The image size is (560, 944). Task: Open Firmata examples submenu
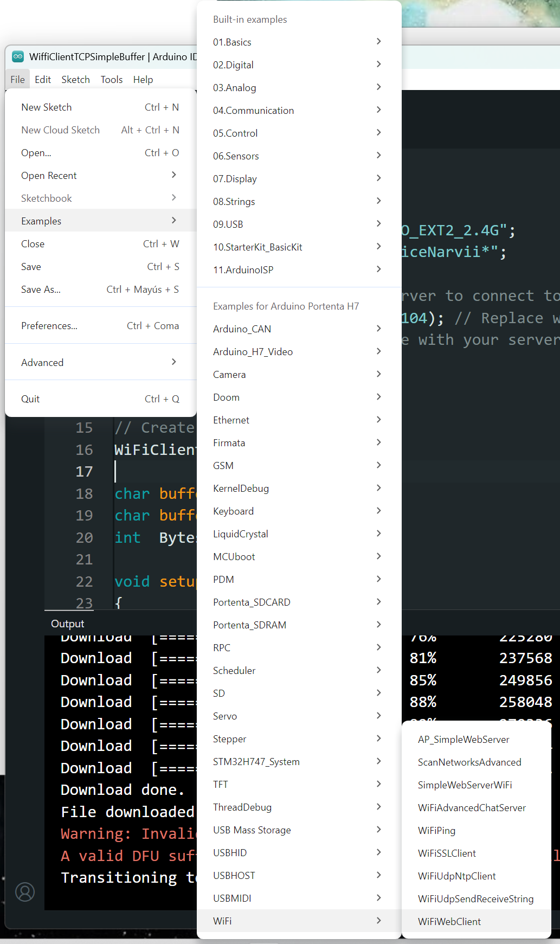coord(299,443)
